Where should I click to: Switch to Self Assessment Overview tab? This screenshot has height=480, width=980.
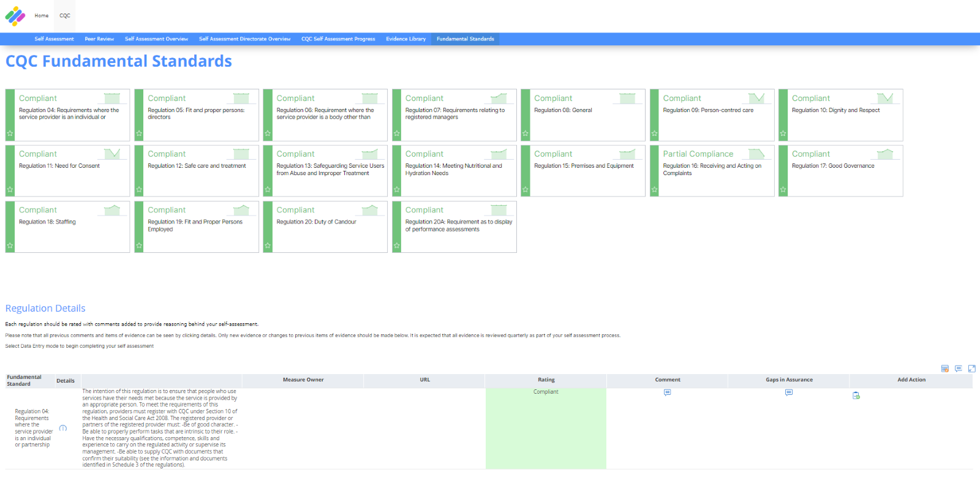click(x=157, y=39)
